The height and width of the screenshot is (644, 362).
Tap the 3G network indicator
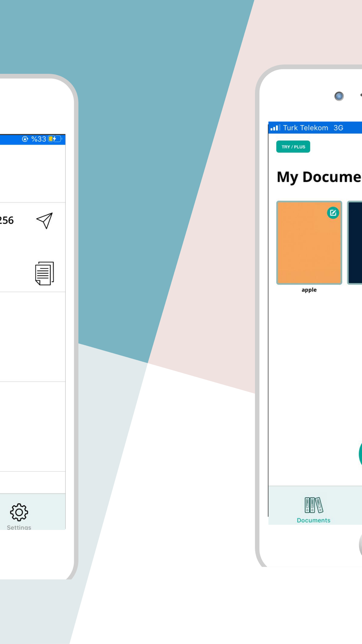(338, 128)
